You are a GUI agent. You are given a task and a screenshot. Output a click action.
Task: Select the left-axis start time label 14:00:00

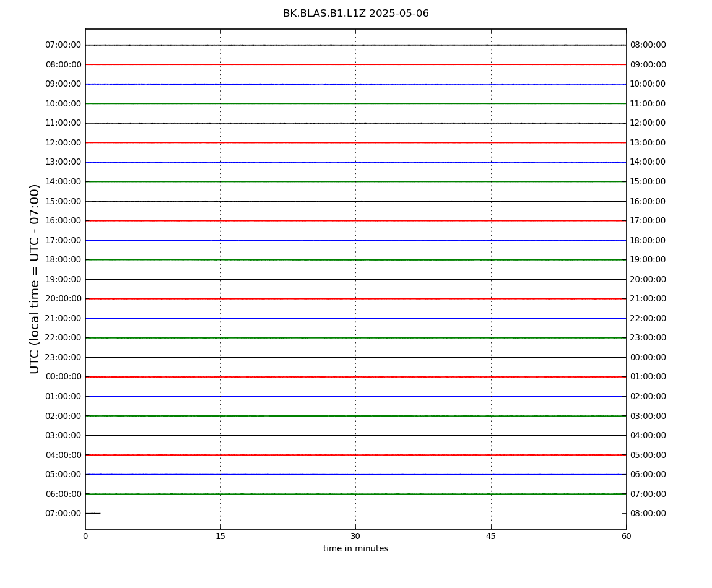point(64,181)
